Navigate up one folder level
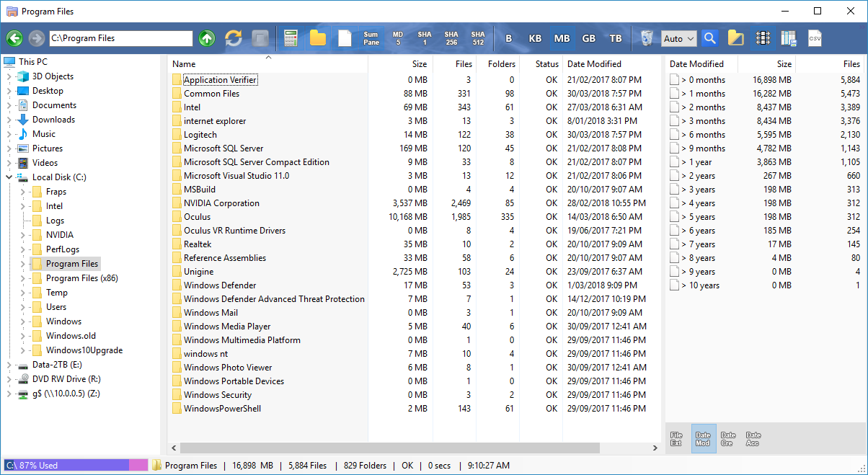The height and width of the screenshot is (475, 868). tap(206, 37)
